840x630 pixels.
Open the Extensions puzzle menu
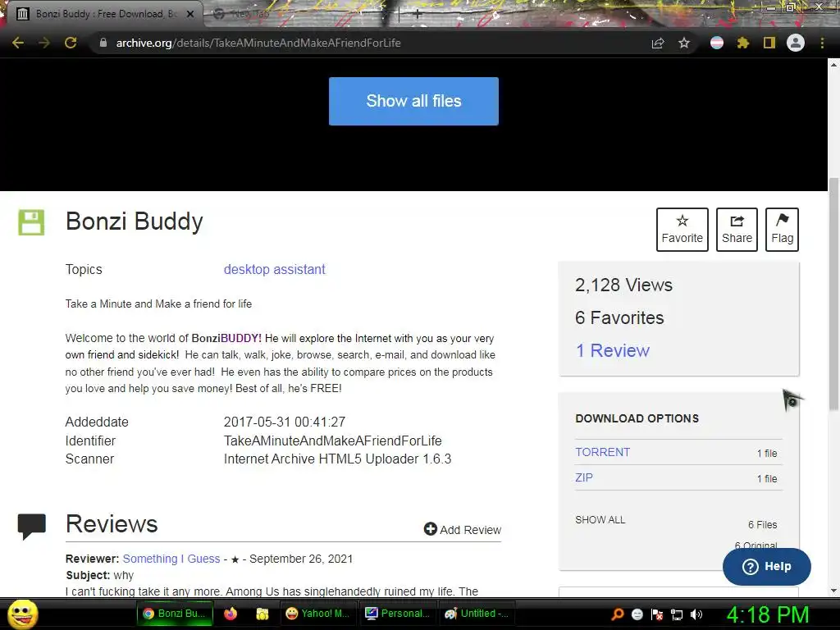[743, 43]
